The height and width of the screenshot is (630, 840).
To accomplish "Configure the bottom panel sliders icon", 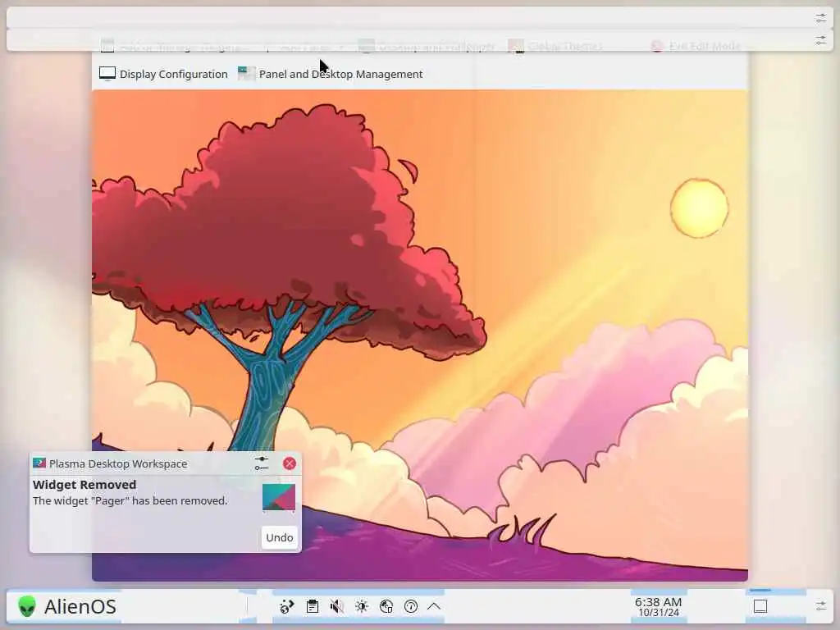I will 820,606.
